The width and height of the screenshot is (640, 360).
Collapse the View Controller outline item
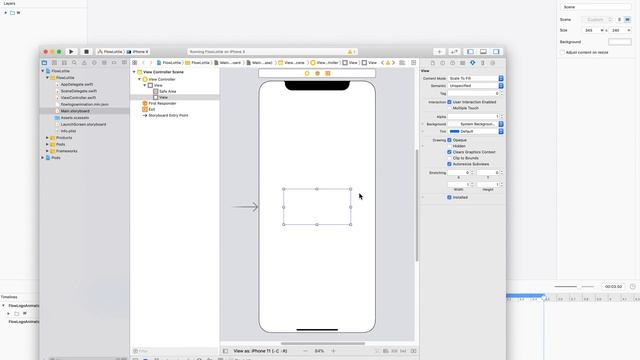[x=140, y=79]
